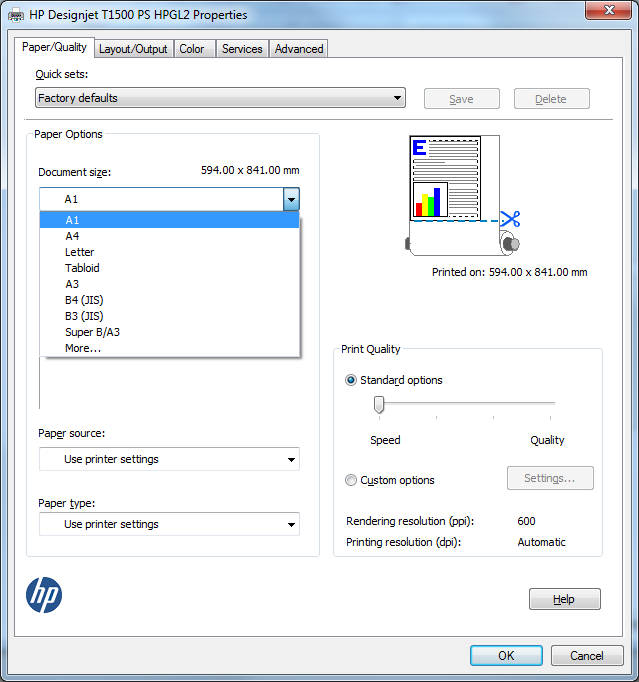Select B4 (JIS) size
This screenshot has width=639, height=682.
click(169, 300)
